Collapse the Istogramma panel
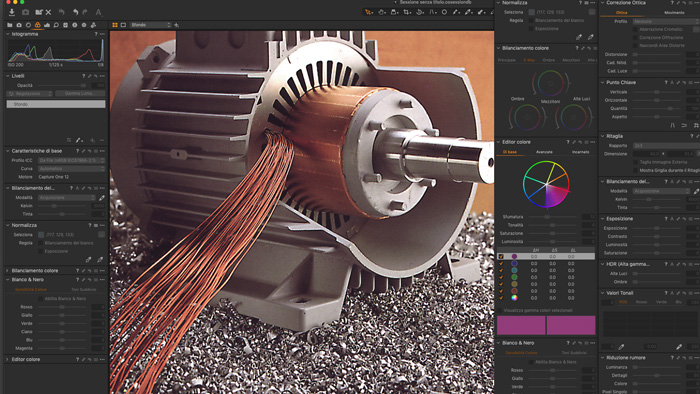This screenshot has width=700, height=394. [x=8, y=34]
